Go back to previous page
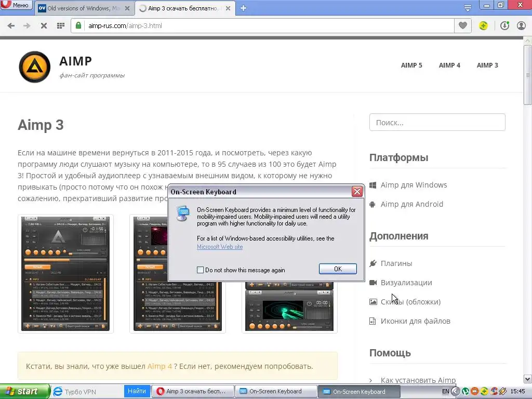This screenshot has width=532, height=399. 11,26
